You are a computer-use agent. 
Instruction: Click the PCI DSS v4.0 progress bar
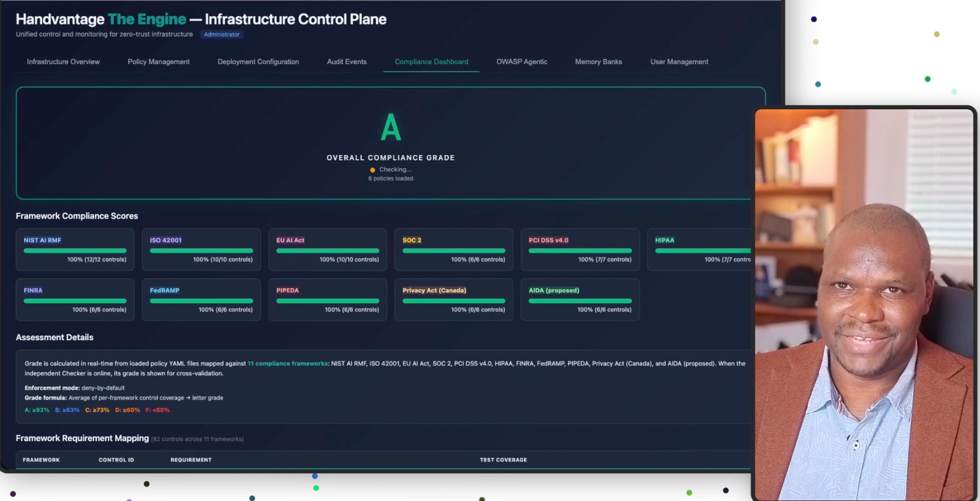580,251
